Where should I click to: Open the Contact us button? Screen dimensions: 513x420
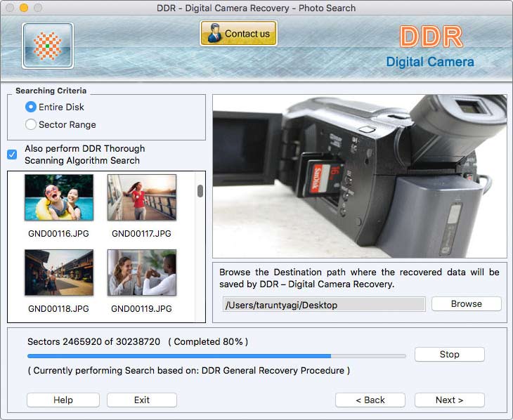click(238, 34)
